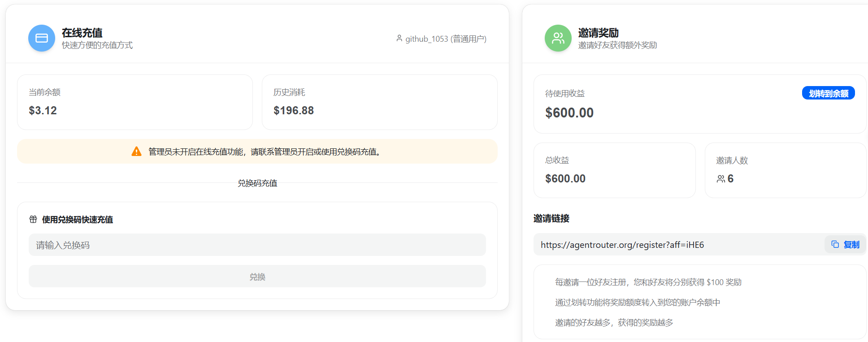Click the 总收益 $600.00 card
The image size is (868, 342).
pos(614,170)
